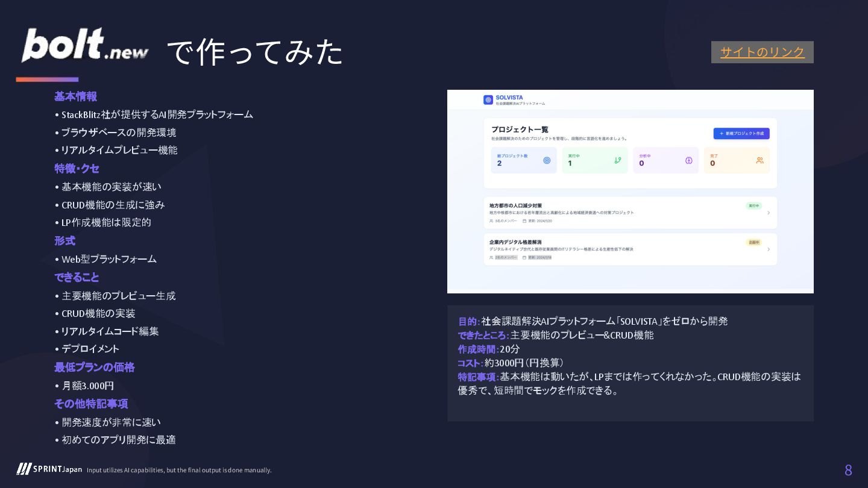Screen dimensions: 868x488
Task: Click the members icon under 地方都市の人口減少対策
Action: click(x=492, y=221)
